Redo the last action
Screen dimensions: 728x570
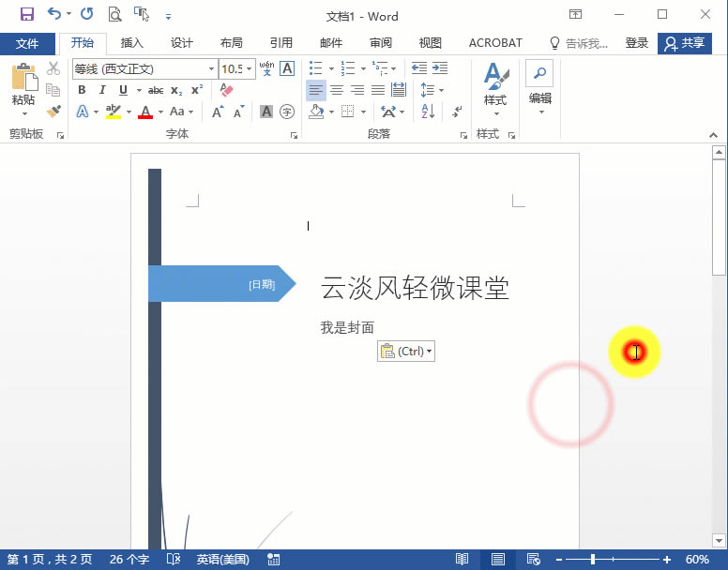(x=87, y=14)
